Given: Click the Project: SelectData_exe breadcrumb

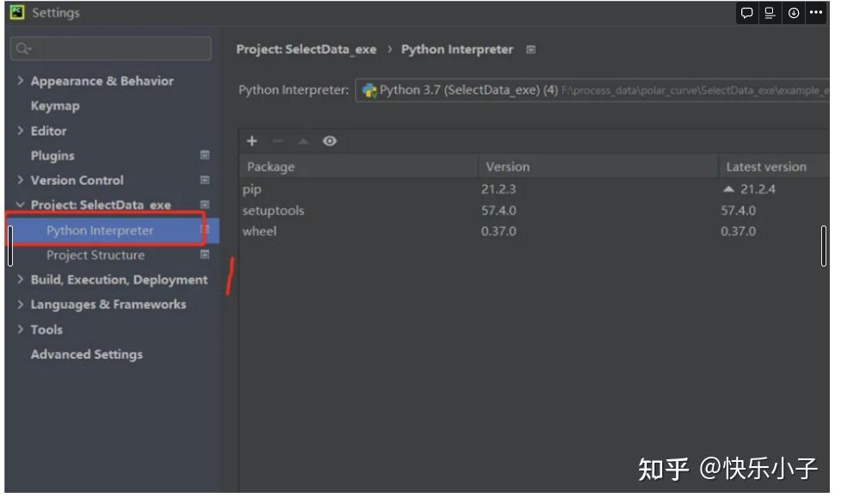Looking at the screenshot, I should [306, 49].
